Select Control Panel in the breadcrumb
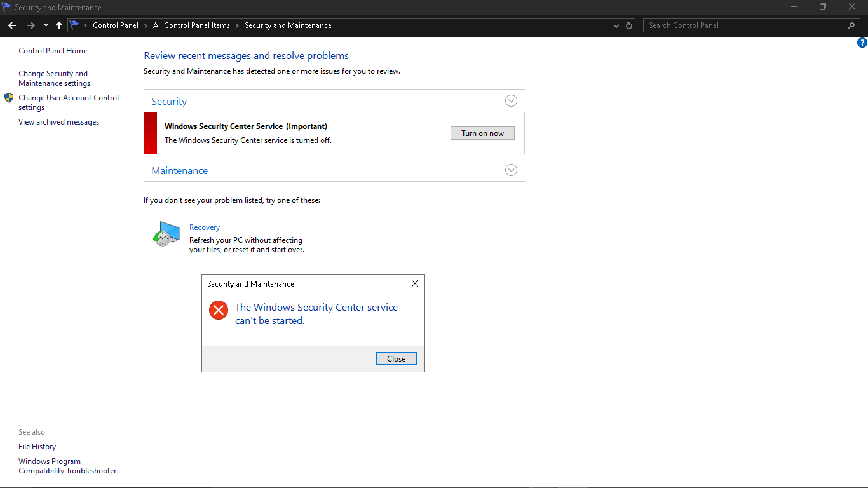Image resolution: width=868 pixels, height=488 pixels. tap(116, 25)
